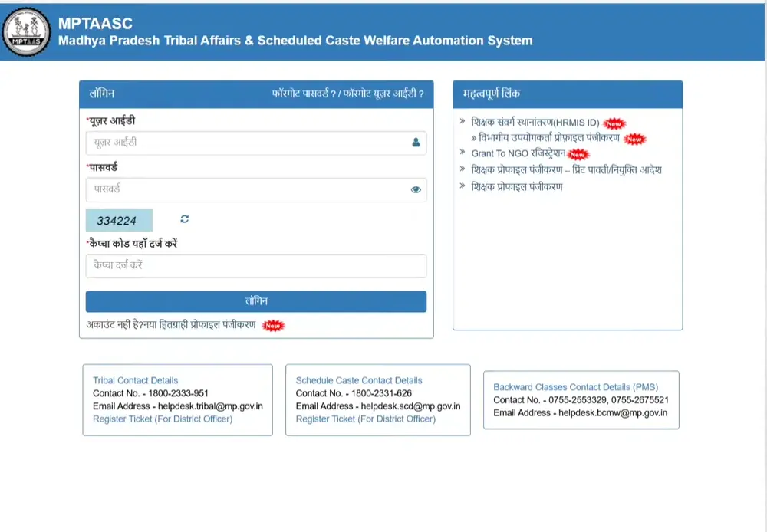Click New badge beside विभागीय उपयोगकर्ता link

(635, 139)
